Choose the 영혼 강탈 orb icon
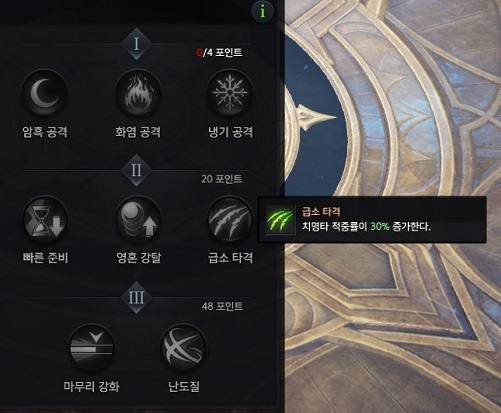The height and width of the screenshot is (413, 501). pos(138,220)
